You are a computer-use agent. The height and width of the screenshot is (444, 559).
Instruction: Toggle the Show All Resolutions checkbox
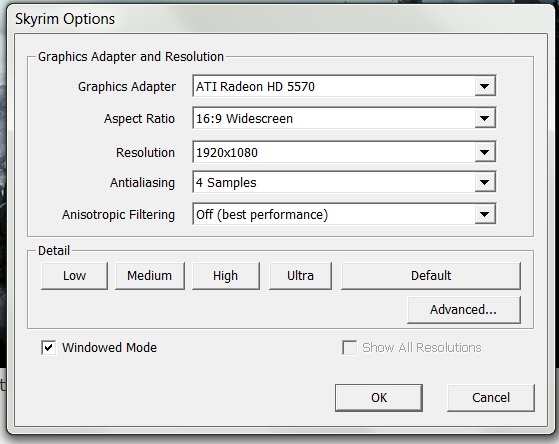coord(349,348)
